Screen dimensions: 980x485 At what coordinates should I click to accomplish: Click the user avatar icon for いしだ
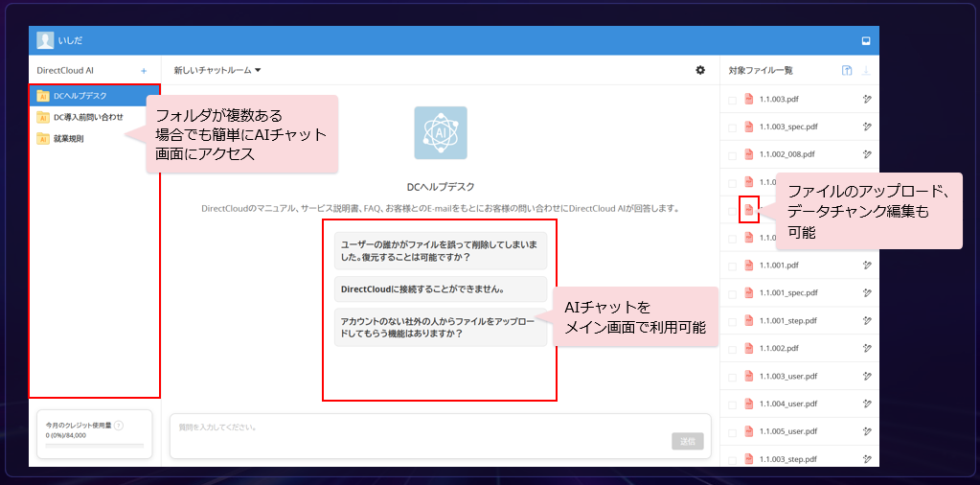(x=45, y=40)
